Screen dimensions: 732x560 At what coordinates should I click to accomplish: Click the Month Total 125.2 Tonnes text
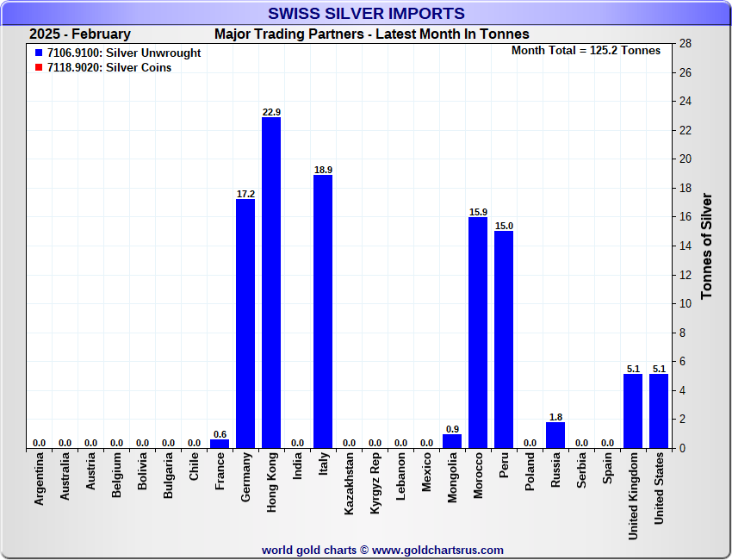pyautogui.click(x=586, y=51)
